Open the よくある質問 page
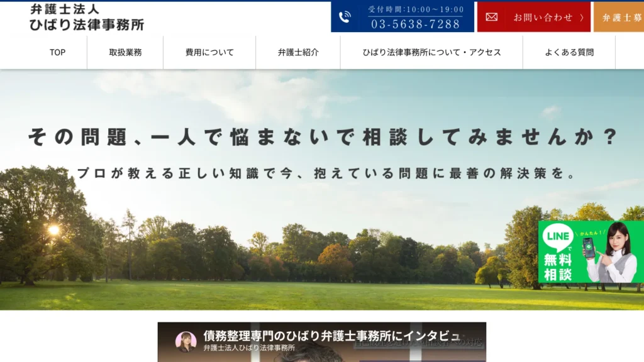 569,53
